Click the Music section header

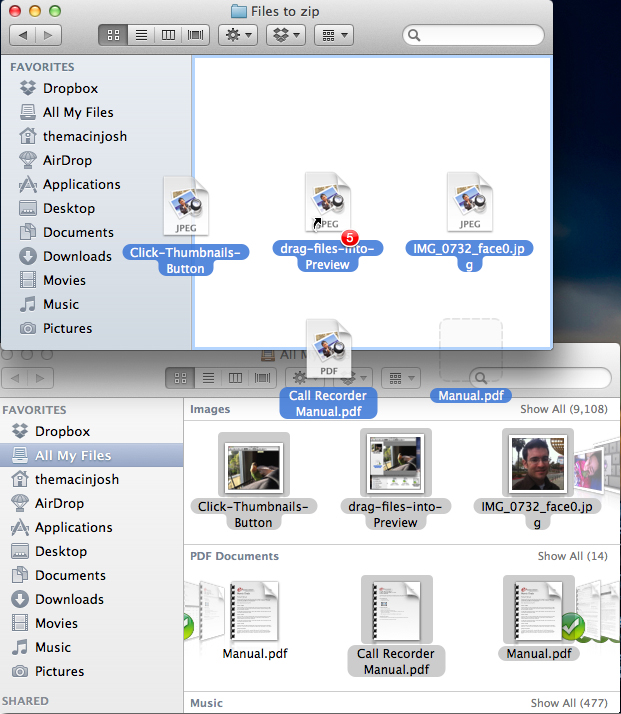(206, 703)
